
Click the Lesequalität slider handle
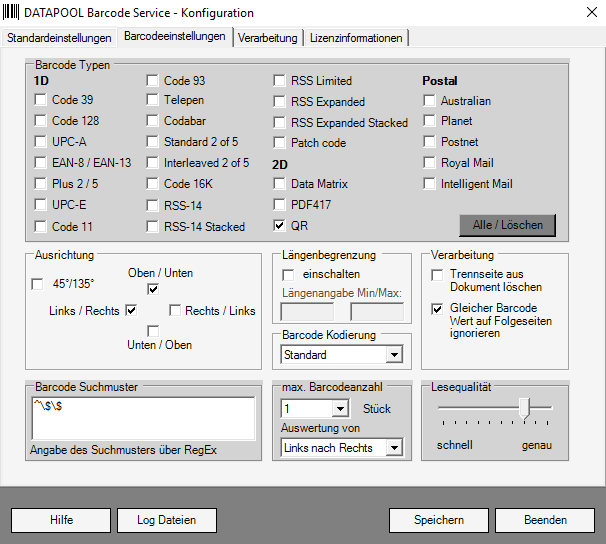522,407
